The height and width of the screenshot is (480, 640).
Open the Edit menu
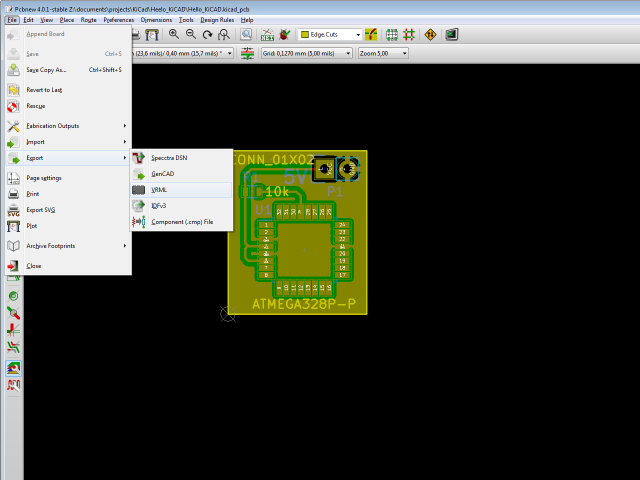[x=28, y=20]
